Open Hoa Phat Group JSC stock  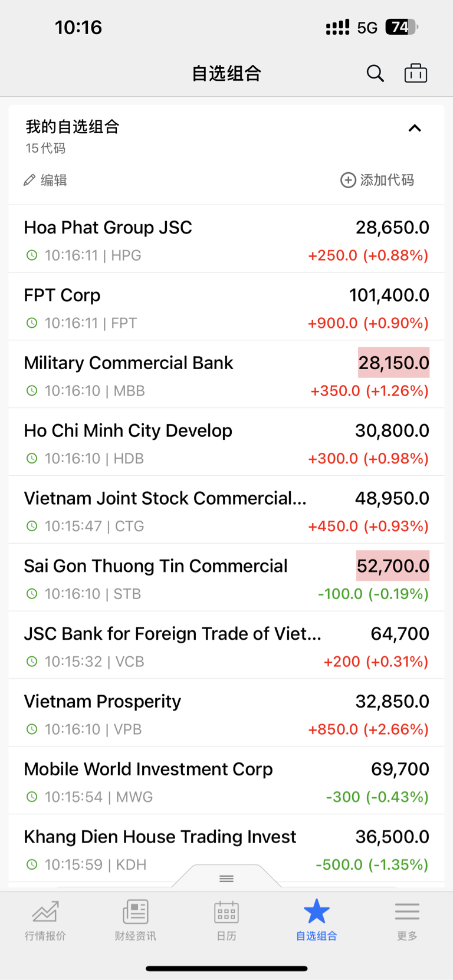tap(226, 239)
